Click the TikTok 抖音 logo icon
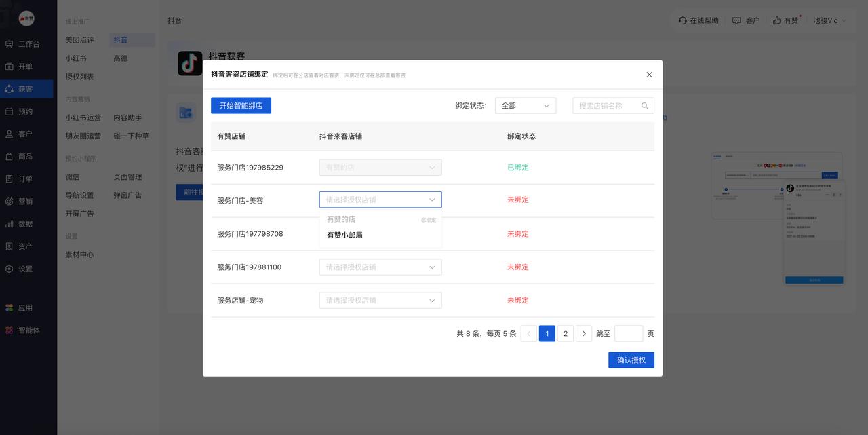 click(x=190, y=63)
